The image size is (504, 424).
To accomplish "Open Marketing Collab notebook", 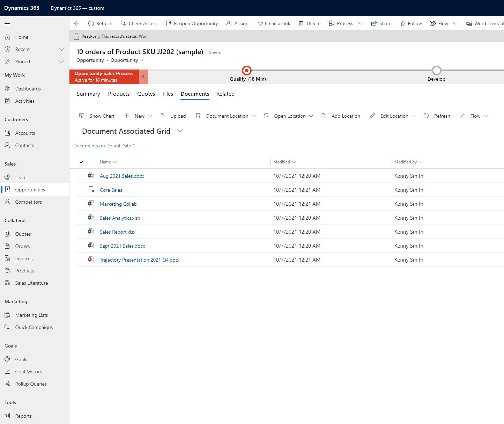I will point(118,204).
